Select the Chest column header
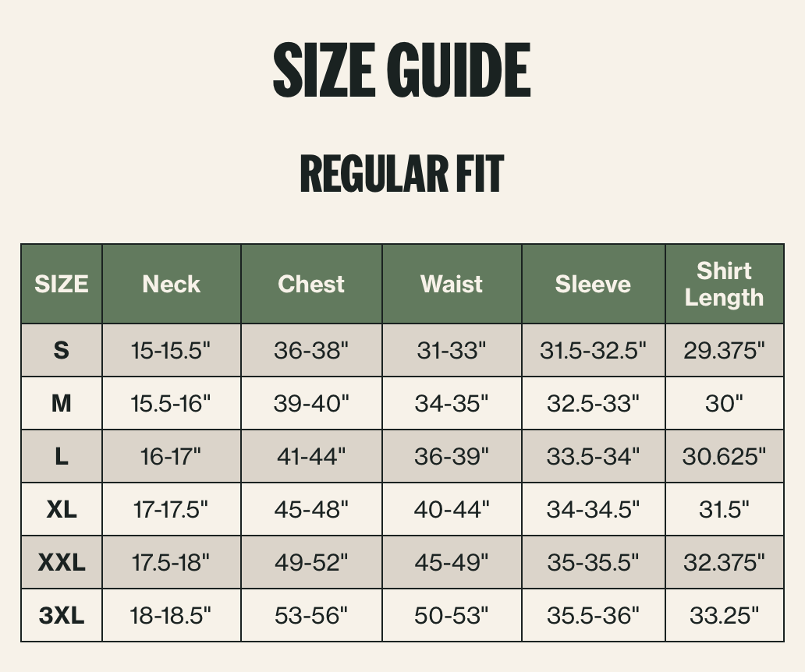Image resolution: width=805 pixels, height=672 pixels. [x=312, y=285]
